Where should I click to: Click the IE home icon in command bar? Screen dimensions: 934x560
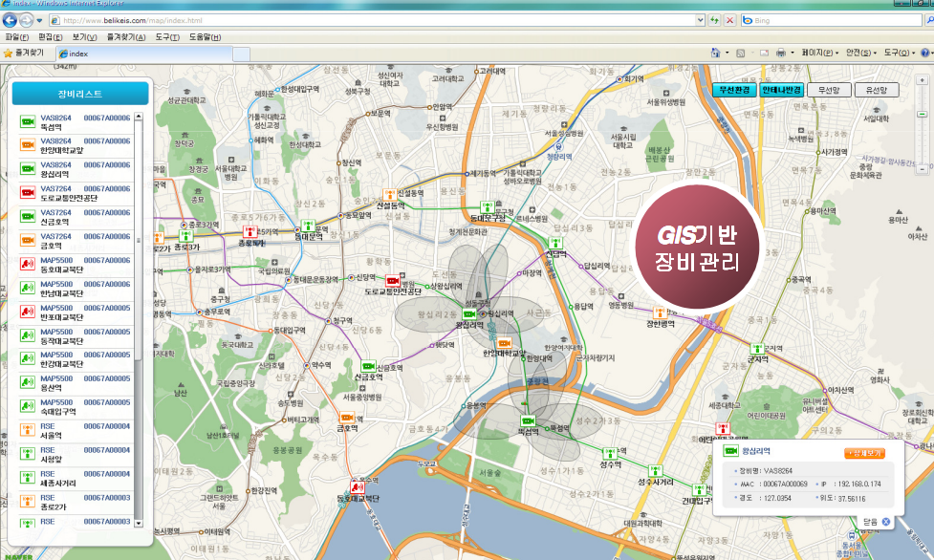coord(715,53)
